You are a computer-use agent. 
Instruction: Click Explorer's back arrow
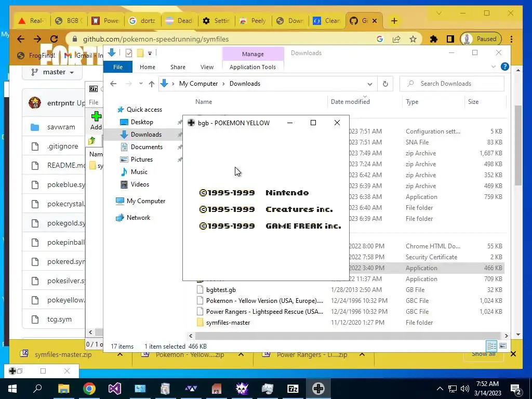(x=113, y=84)
